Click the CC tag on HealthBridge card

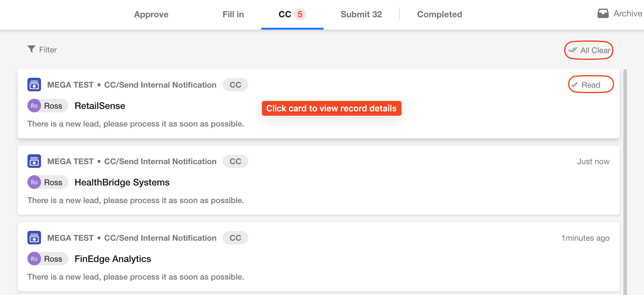(x=235, y=161)
